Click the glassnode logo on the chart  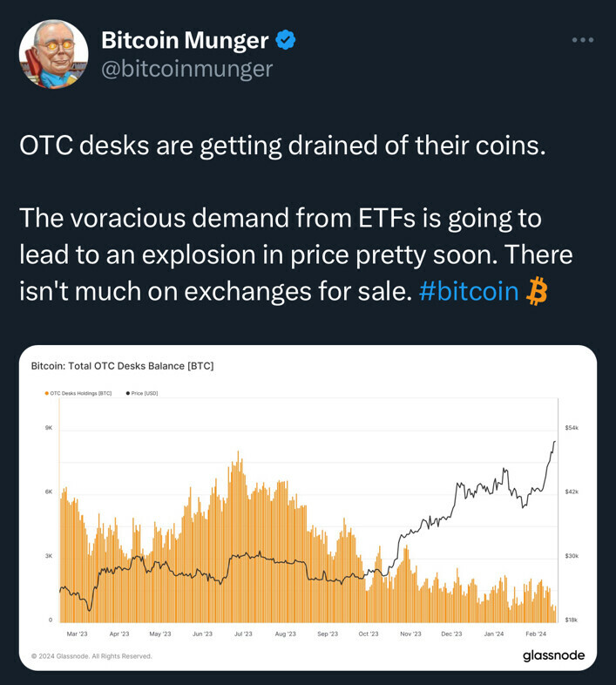coord(553,655)
